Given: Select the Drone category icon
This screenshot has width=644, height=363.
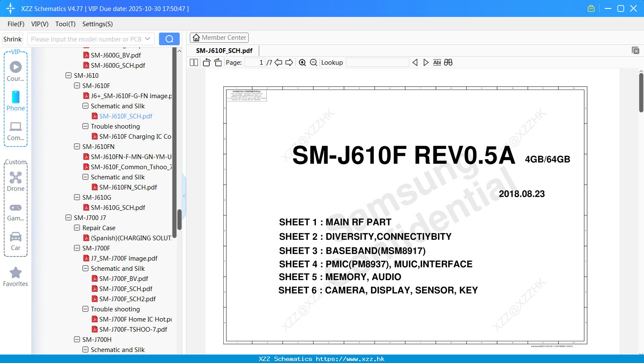Looking at the screenshot, I should (16, 181).
